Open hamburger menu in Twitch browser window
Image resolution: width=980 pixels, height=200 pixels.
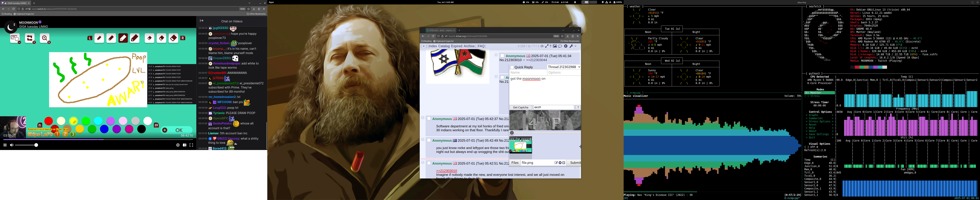point(264,9)
